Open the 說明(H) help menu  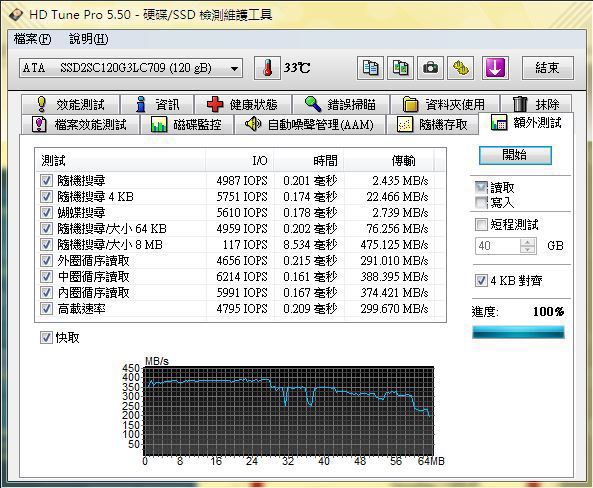coord(88,39)
